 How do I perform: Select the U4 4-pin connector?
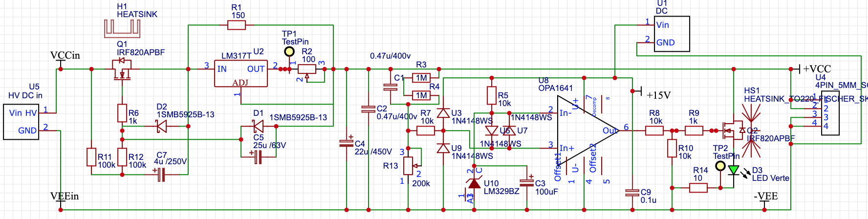[829, 113]
